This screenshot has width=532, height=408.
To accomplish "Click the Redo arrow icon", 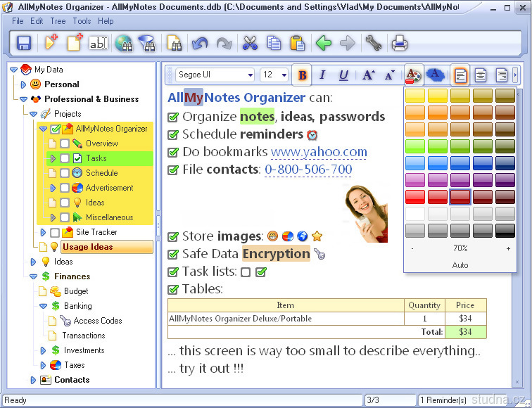I will pyautogui.click(x=224, y=44).
